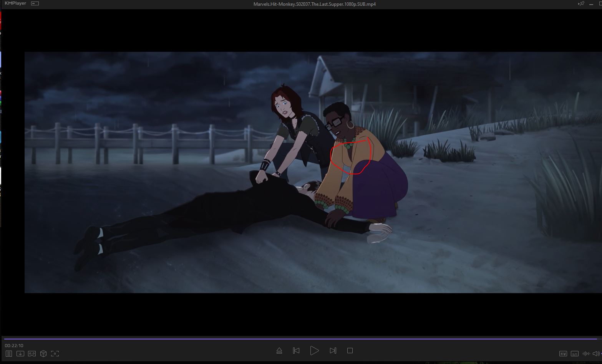The height and width of the screenshot is (364, 602).
Task: Click the compact mode icon beside KMPlayer
Action: (x=35, y=3)
